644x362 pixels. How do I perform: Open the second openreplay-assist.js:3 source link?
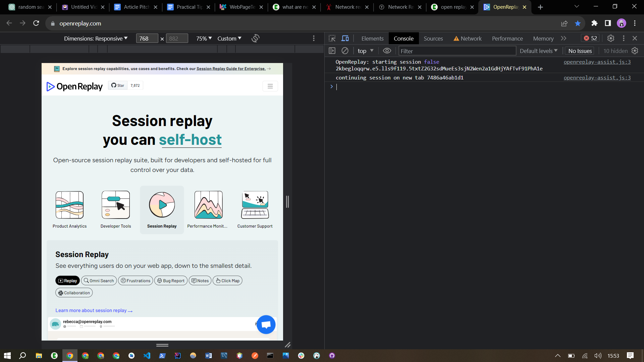(597, 78)
